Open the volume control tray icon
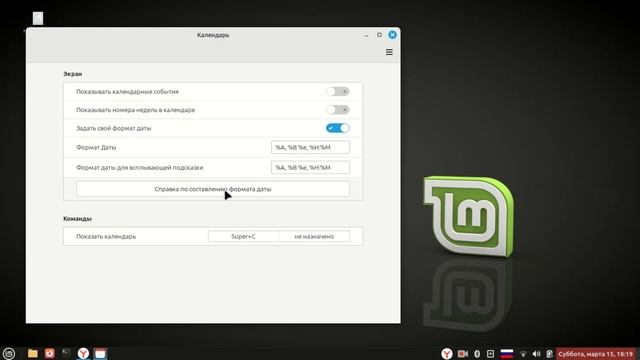 click(536, 354)
